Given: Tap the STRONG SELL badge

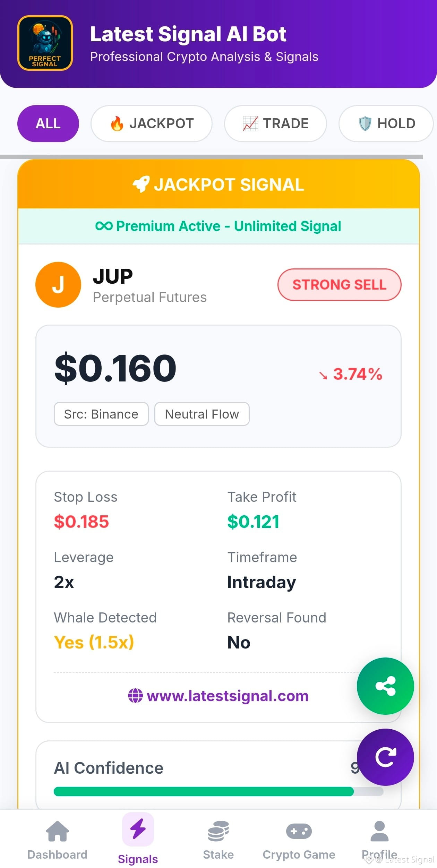Looking at the screenshot, I should (339, 284).
